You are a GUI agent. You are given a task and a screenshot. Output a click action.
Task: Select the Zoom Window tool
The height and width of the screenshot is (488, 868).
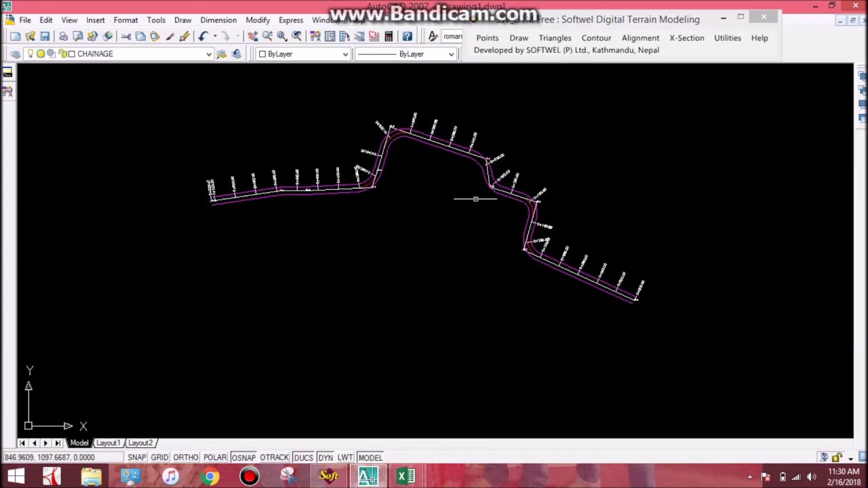pos(282,36)
